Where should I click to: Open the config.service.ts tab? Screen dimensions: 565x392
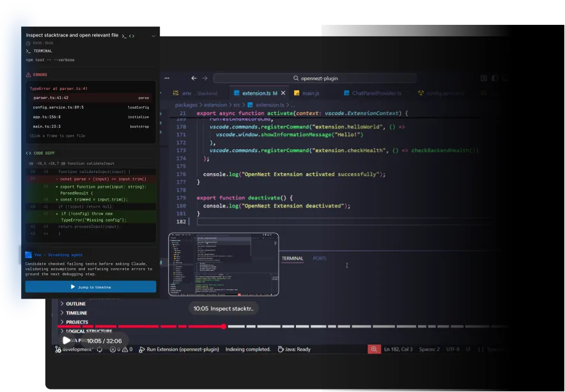click(x=441, y=93)
